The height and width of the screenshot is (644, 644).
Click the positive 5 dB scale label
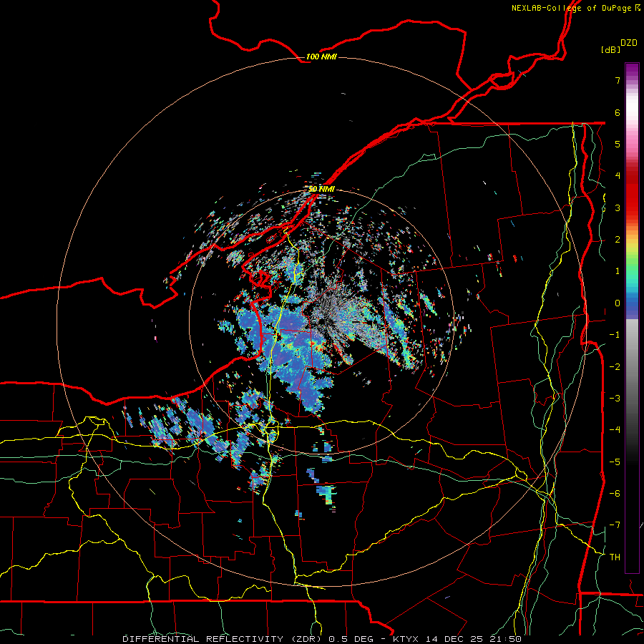coord(618,144)
